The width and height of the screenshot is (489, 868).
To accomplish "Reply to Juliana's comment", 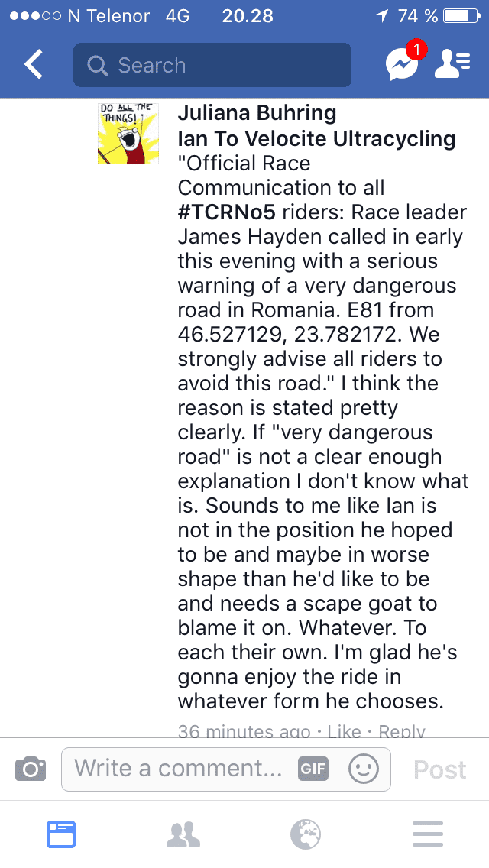I will 401,731.
